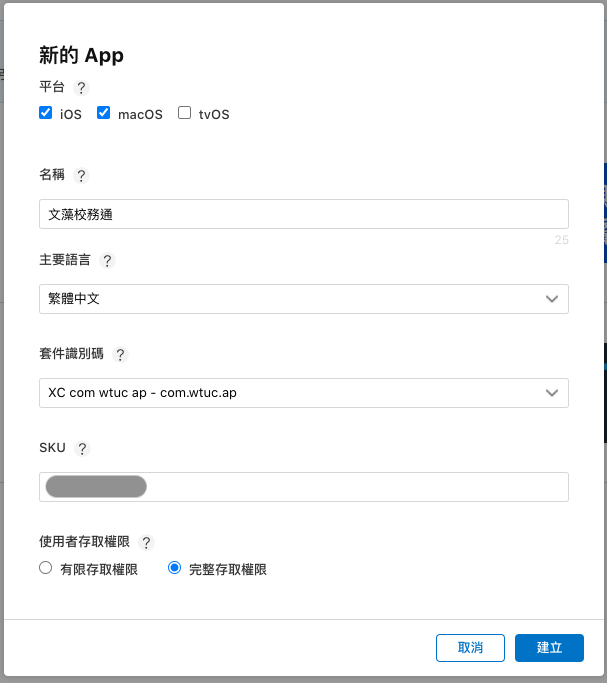Viewport: 607px width, 683px height.
Task: Enable the tvOS platform checkbox
Action: pyautogui.click(x=184, y=113)
